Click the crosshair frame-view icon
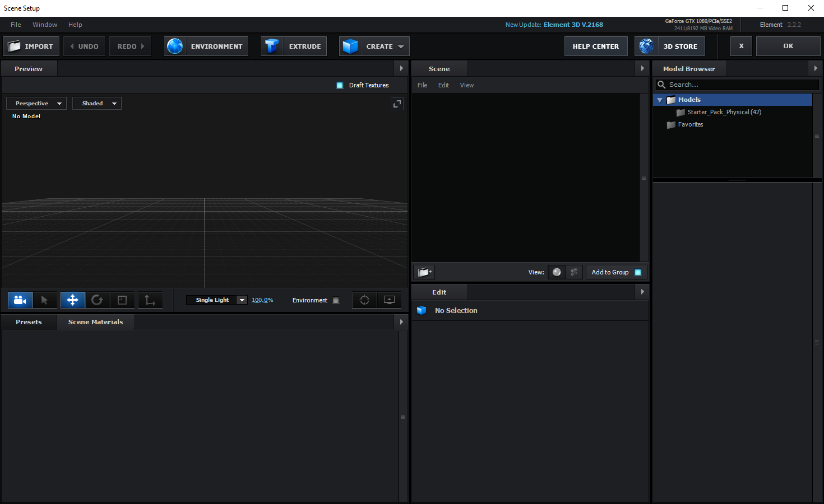 click(x=364, y=300)
